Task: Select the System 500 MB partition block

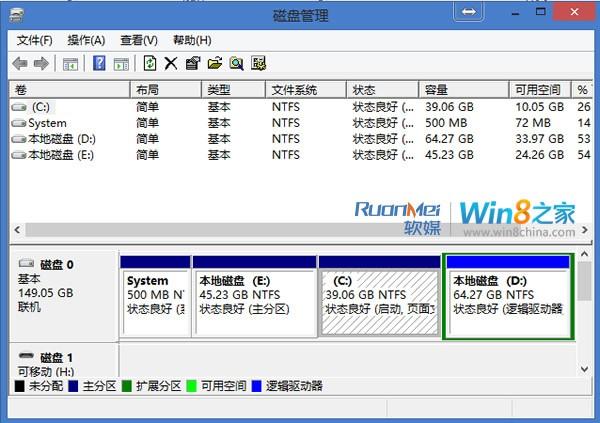Action: 155,297
